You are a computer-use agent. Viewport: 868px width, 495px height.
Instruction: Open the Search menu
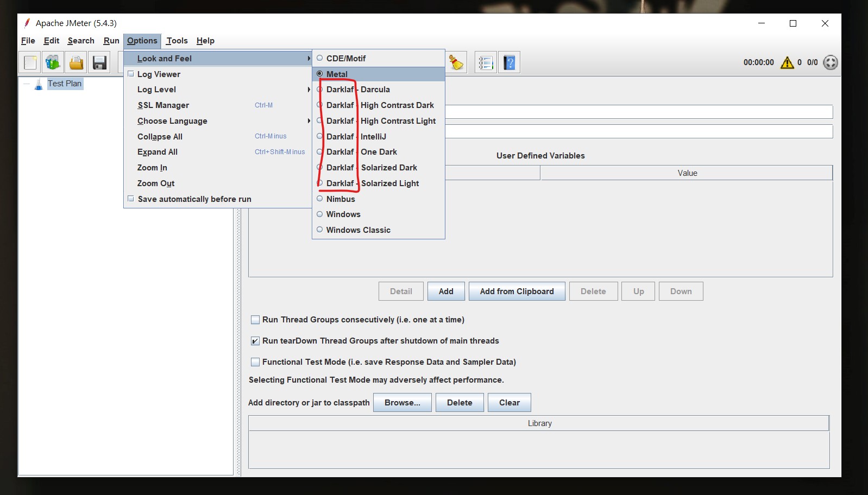click(x=81, y=41)
